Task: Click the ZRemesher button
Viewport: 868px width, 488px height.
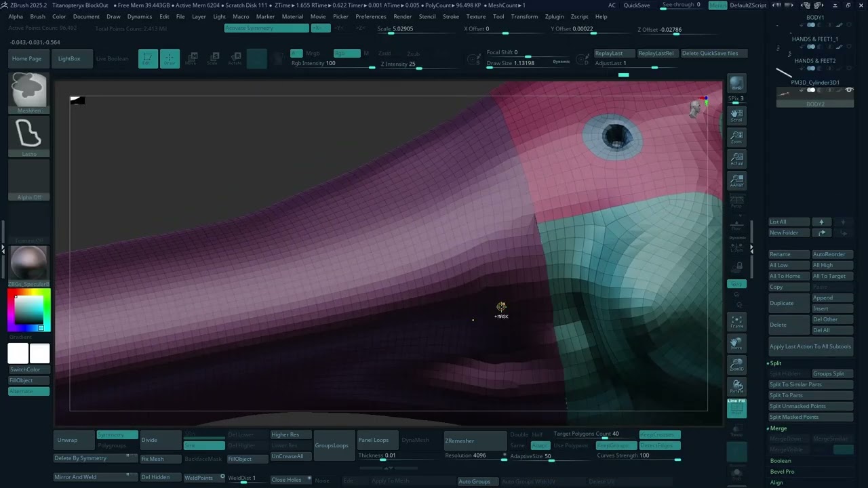Action: click(475, 441)
